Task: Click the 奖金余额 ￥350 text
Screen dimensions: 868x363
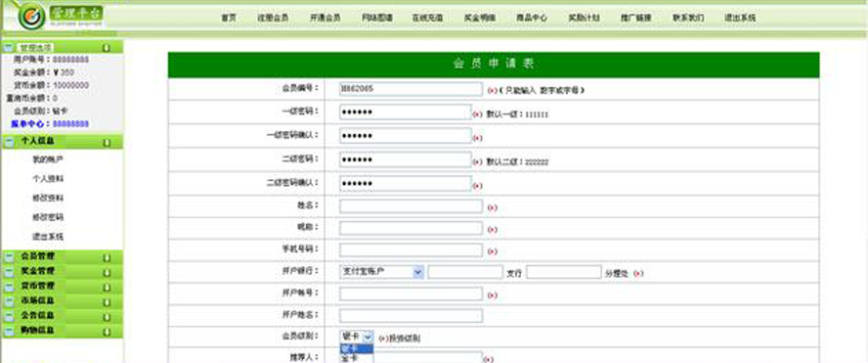Action: click(x=44, y=72)
